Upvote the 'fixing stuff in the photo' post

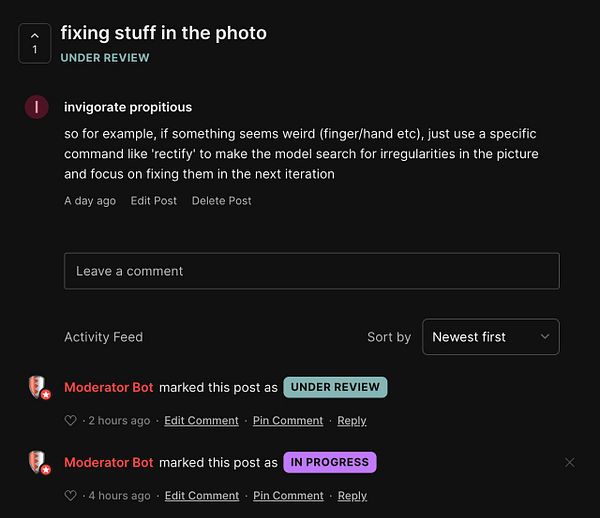coord(35,43)
